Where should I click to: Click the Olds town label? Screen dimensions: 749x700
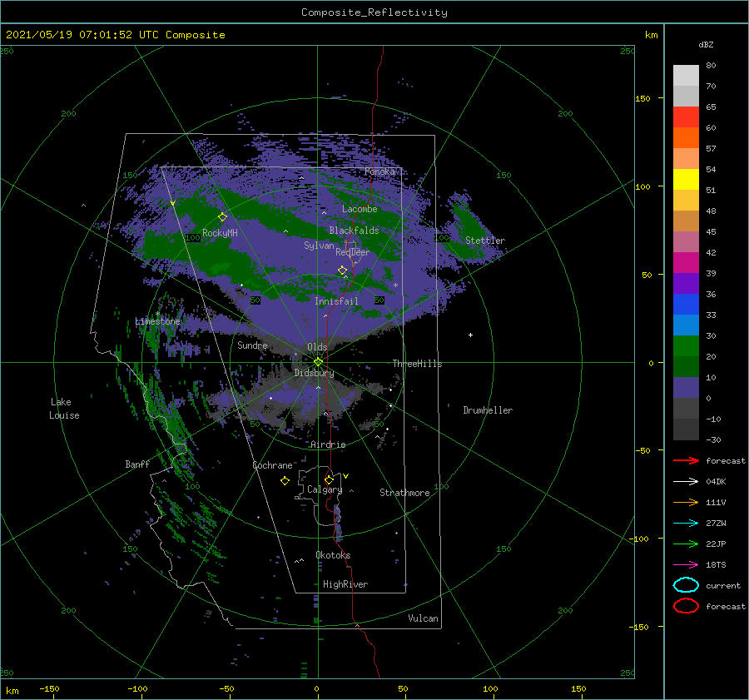point(317,347)
